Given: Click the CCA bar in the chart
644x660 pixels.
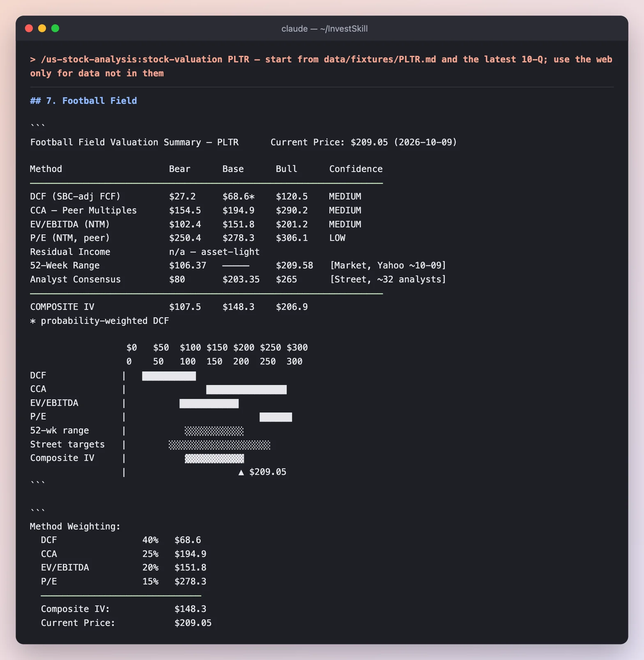Looking at the screenshot, I should click(246, 390).
